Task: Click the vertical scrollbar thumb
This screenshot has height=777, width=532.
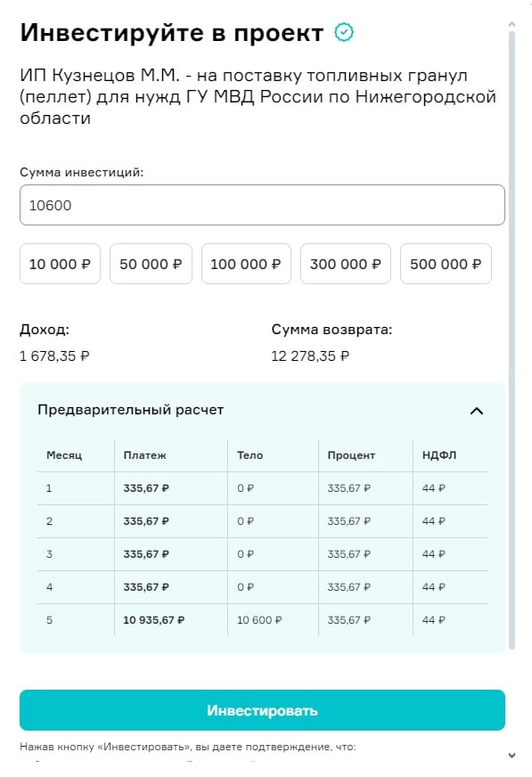Action: tap(512, 340)
